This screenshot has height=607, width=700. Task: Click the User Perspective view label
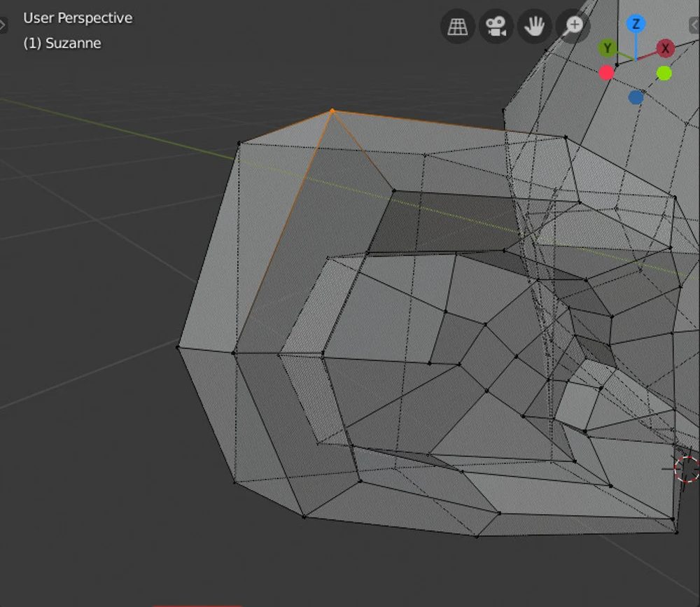(x=78, y=18)
